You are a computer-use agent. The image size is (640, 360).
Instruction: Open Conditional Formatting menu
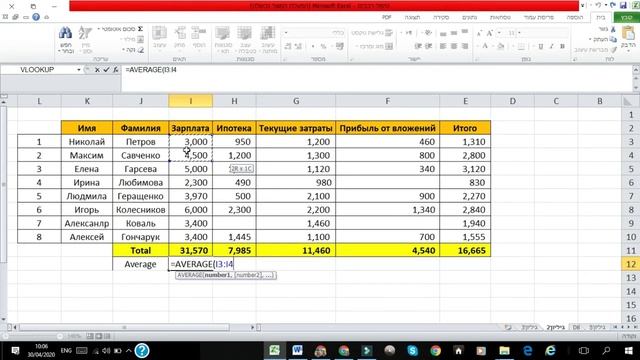click(267, 40)
